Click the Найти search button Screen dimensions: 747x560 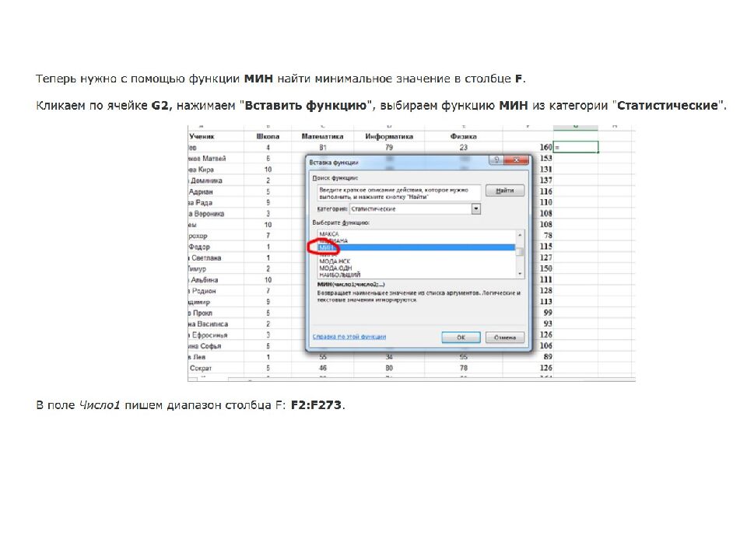(x=505, y=191)
